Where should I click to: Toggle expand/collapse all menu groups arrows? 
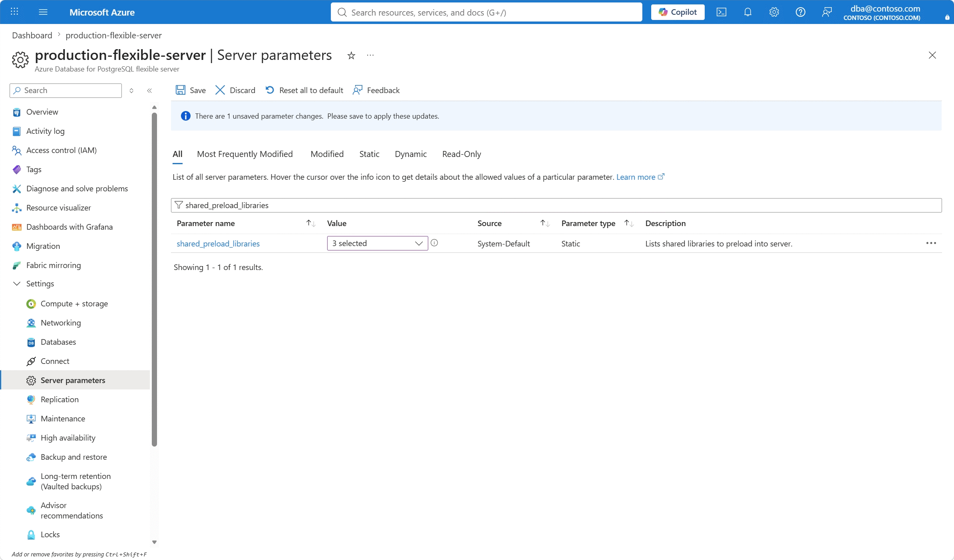tap(131, 91)
